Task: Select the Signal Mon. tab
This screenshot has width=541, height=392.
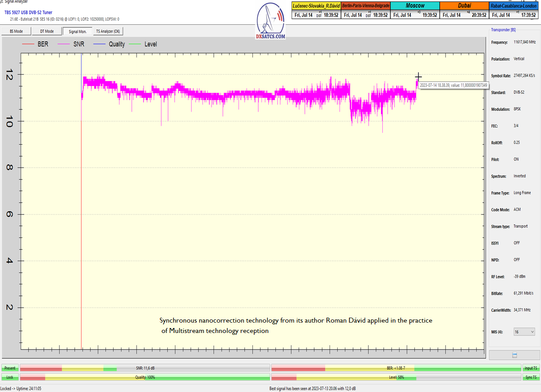Action: click(x=78, y=31)
